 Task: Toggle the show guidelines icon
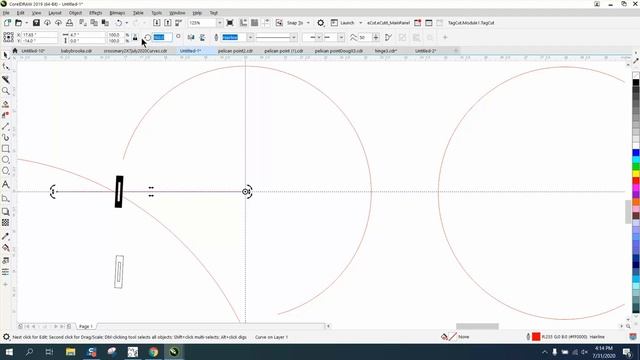pyautogui.click(x=266, y=23)
